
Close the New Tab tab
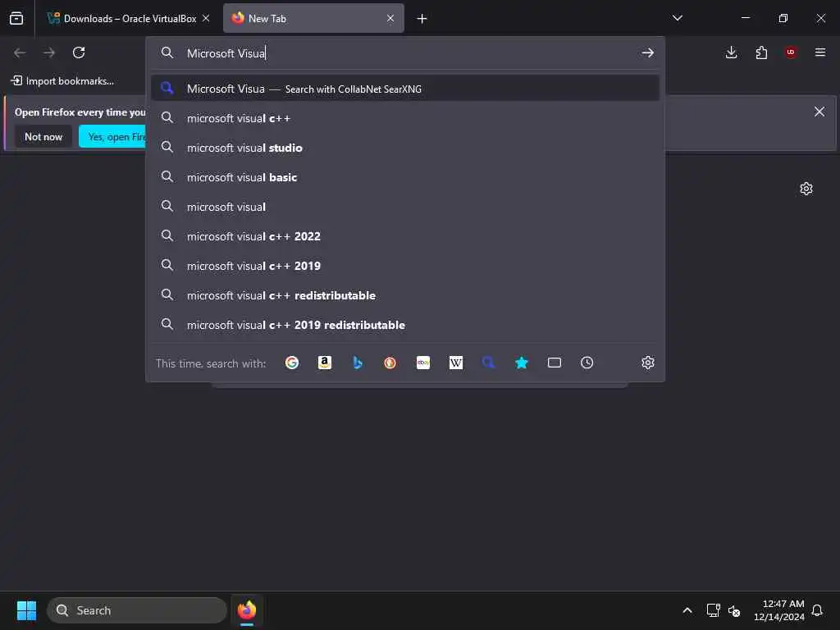tap(390, 18)
